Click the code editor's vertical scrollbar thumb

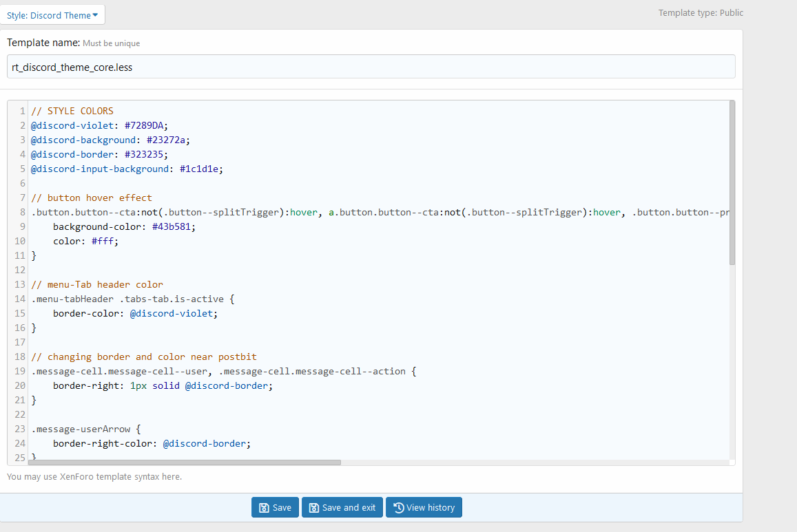click(732, 182)
